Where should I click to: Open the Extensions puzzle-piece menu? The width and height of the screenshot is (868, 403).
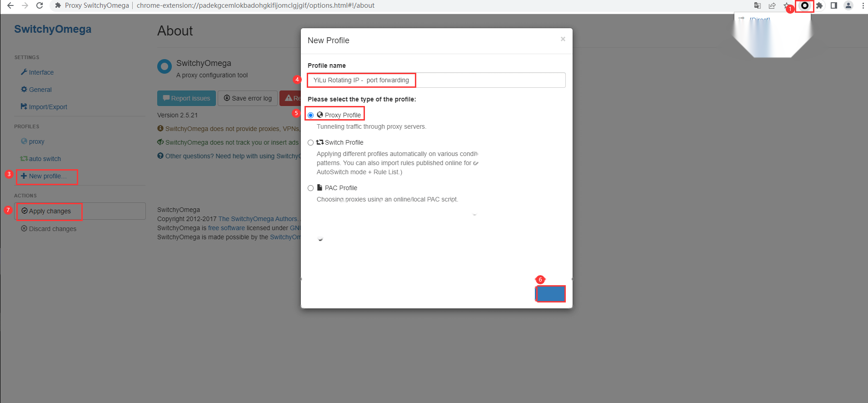tap(819, 5)
